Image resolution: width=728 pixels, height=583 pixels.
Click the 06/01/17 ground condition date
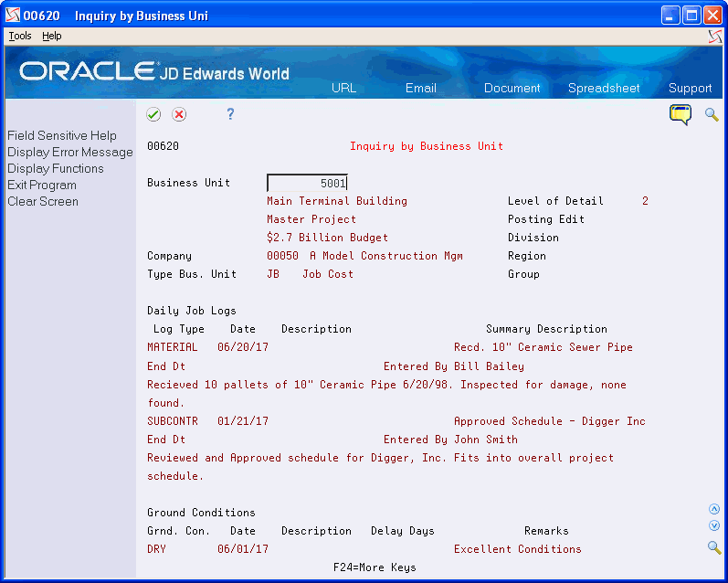pos(243,549)
